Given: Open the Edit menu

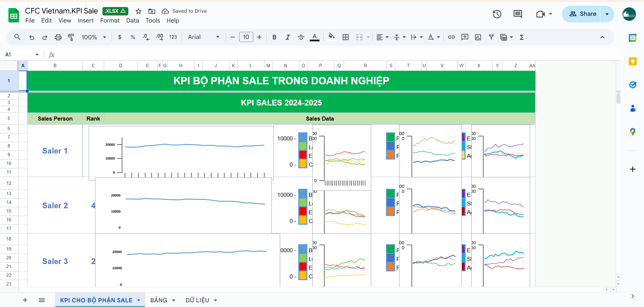Looking at the screenshot, I should click(46, 20).
